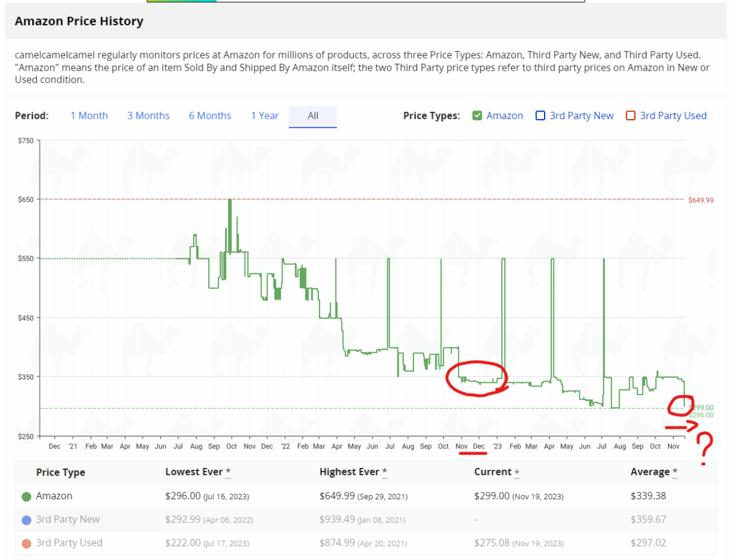Select the 1 Month period tab
The height and width of the screenshot is (560, 736).
[x=89, y=115]
